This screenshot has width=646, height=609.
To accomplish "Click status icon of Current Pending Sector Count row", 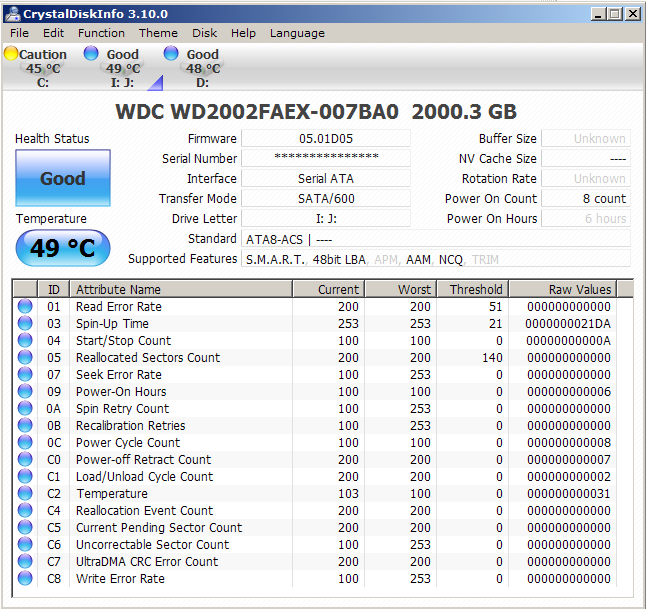I will (x=25, y=527).
